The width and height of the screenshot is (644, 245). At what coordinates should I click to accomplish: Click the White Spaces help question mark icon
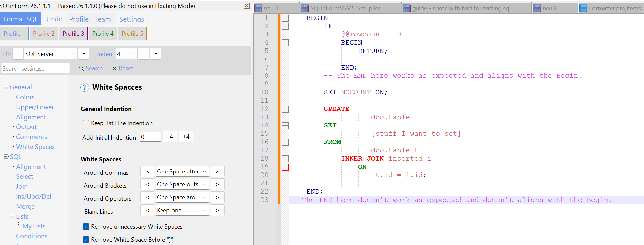click(x=85, y=87)
